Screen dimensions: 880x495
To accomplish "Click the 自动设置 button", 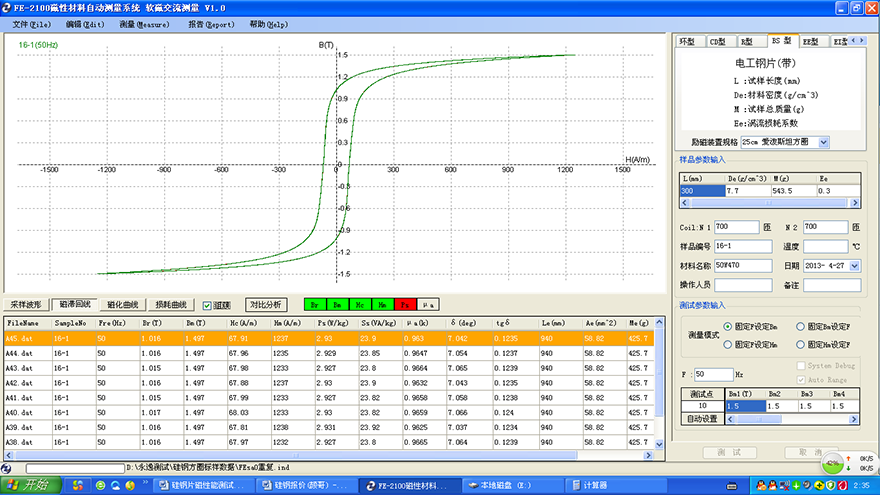I will [x=703, y=419].
